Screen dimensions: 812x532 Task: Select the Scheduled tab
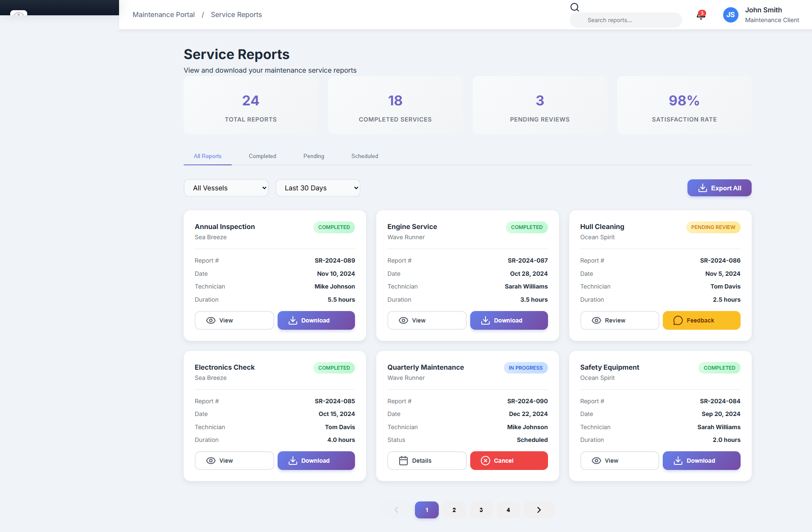pyautogui.click(x=364, y=156)
